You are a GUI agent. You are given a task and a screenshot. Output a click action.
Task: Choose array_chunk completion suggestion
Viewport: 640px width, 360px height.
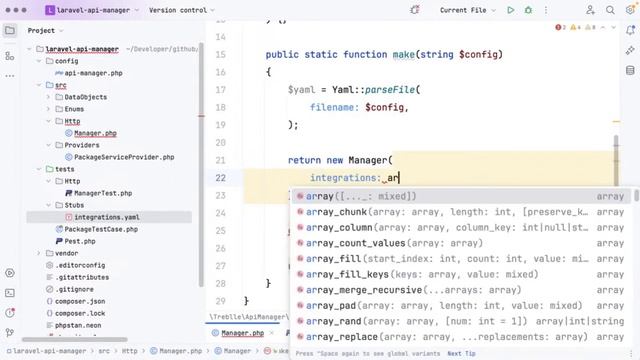point(461,212)
